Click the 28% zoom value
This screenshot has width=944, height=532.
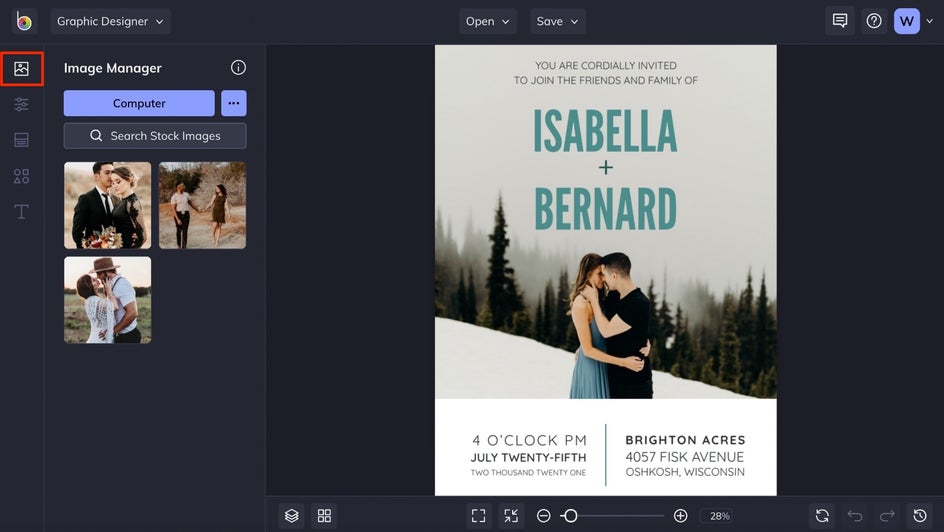point(718,516)
